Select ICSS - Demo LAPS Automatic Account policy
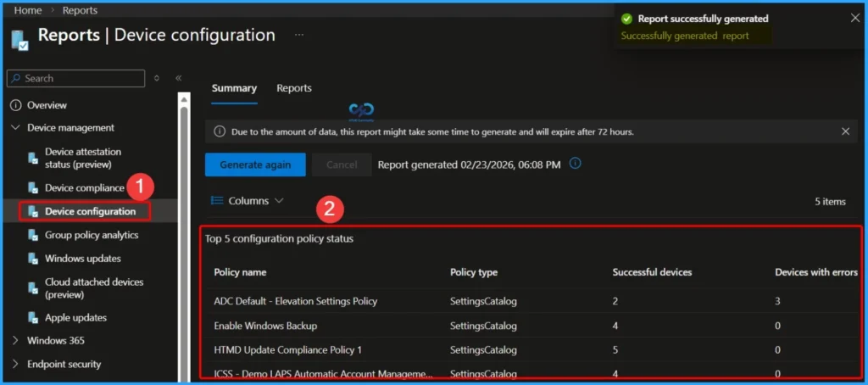The height and width of the screenshot is (385, 868). [324, 374]
